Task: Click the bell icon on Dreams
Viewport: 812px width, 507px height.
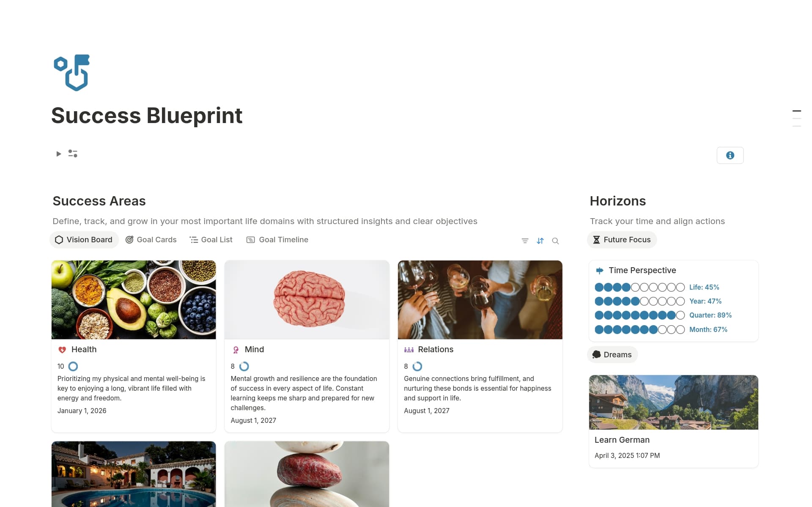Action: point(596,354)
